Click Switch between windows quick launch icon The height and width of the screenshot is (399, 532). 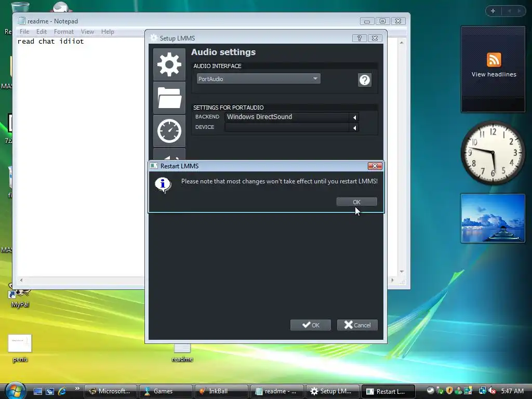50,391
